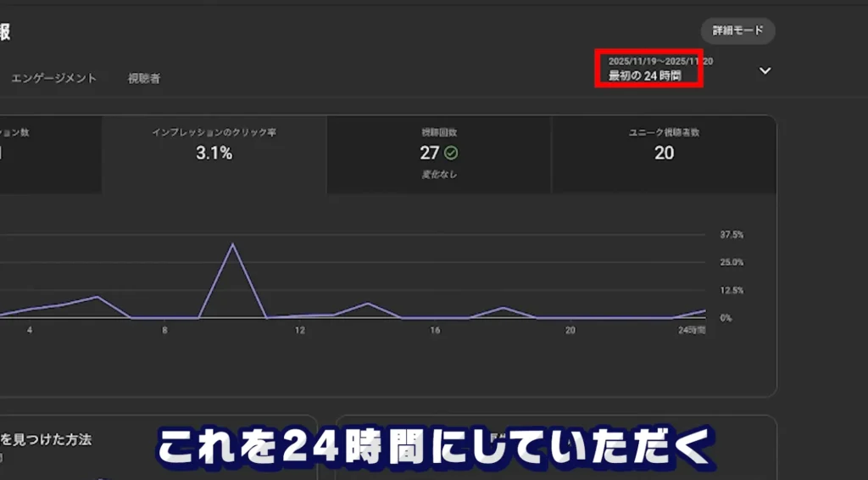Click the 変化なし text under views

point(439,175)
